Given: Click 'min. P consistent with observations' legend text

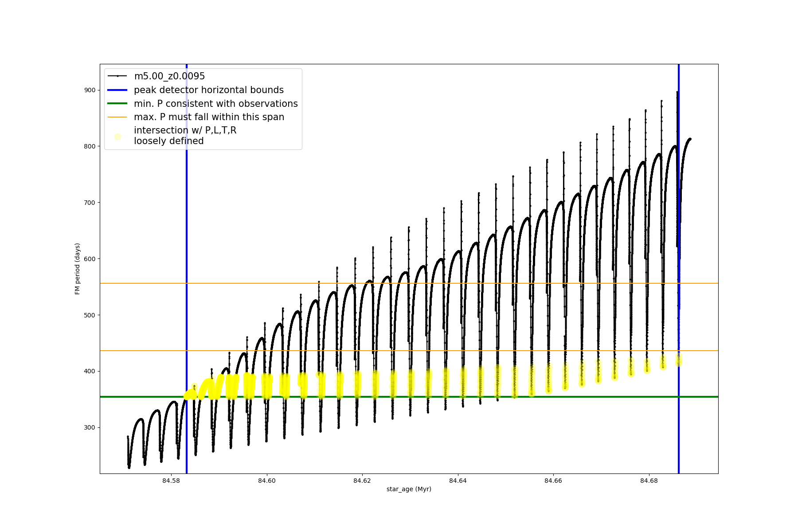Looking at the screenshot, I should point(216,104).
